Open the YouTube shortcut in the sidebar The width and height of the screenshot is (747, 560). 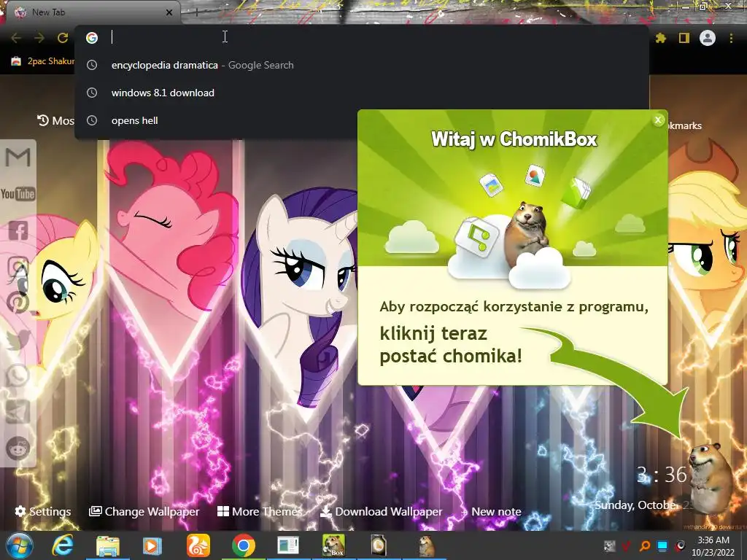pyautogui.click(x=18, y=194)
